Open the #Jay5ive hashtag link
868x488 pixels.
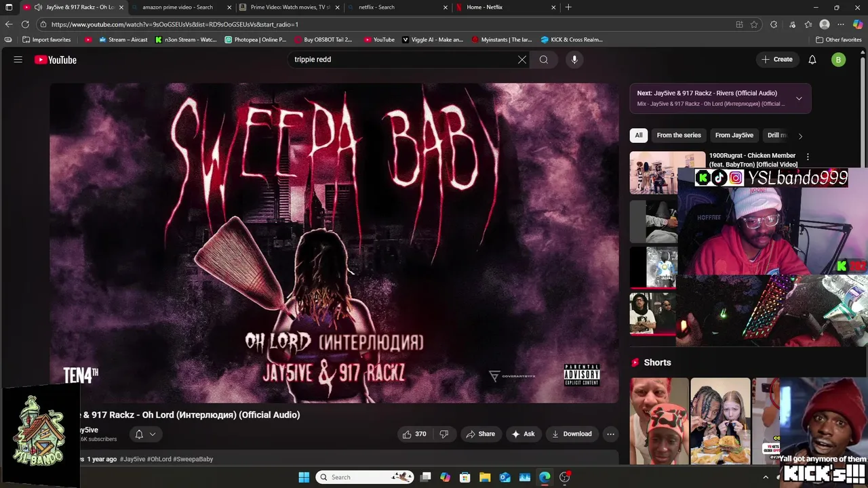(x=132, y=460)
